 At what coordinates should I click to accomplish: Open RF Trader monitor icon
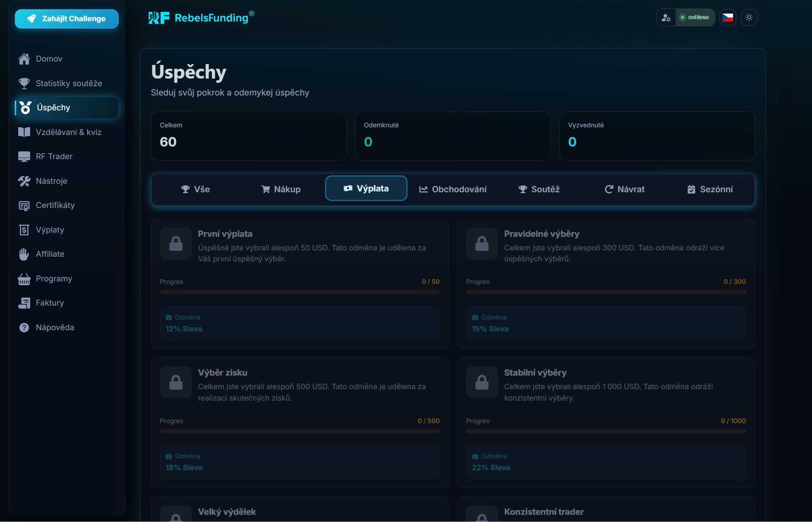[24, 157]
